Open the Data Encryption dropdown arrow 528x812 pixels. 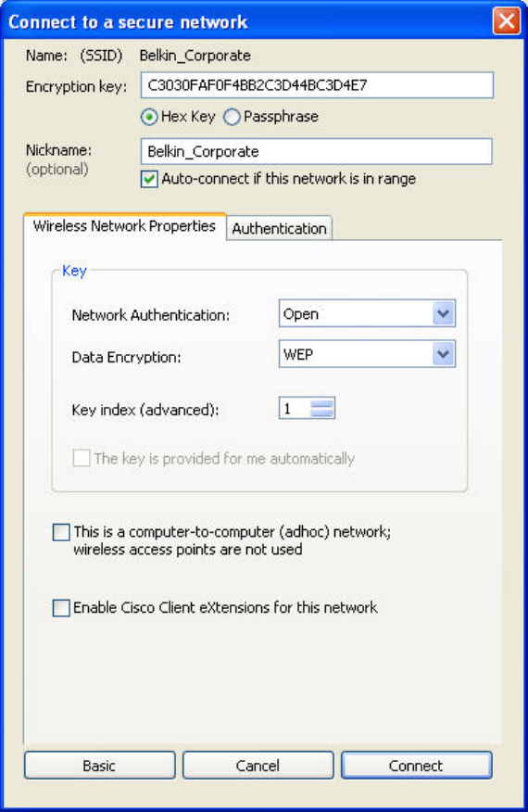(443, 354)
